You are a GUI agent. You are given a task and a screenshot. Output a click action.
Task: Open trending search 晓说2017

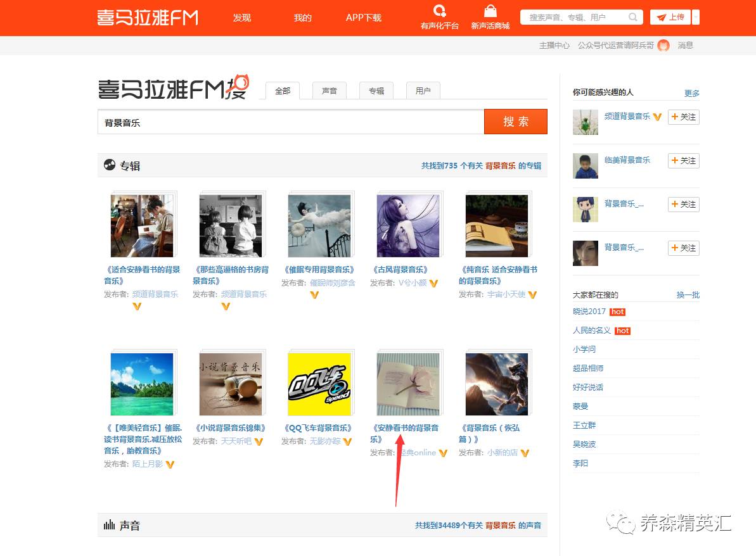tap(589, 312)
